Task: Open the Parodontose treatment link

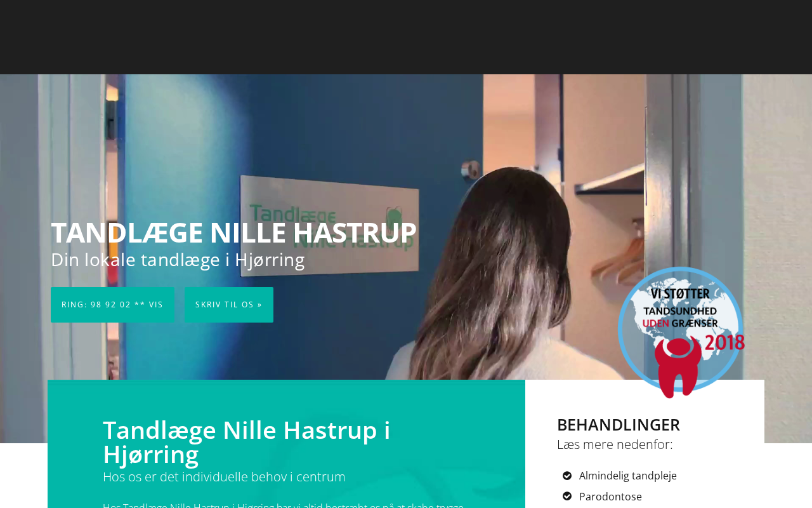Action: 610,497
